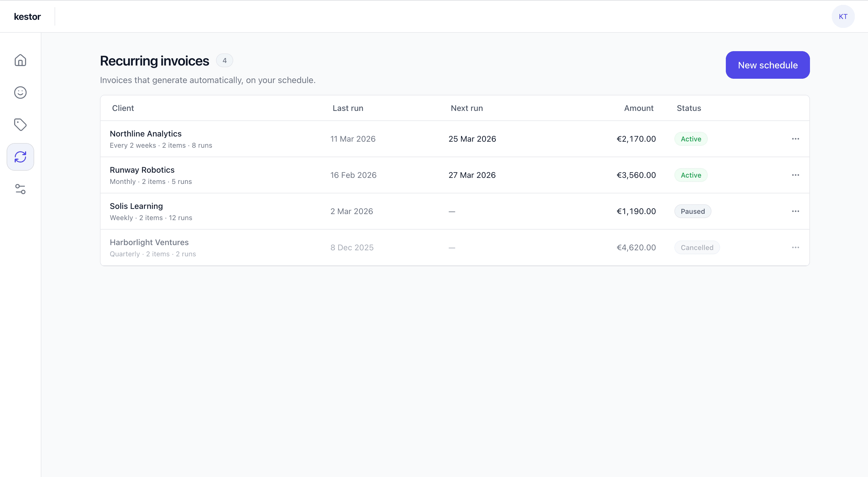Open the tag pricing icon in the sidebar
The height and width of the screenshot is (477, 868).
[x=20, y=124]
